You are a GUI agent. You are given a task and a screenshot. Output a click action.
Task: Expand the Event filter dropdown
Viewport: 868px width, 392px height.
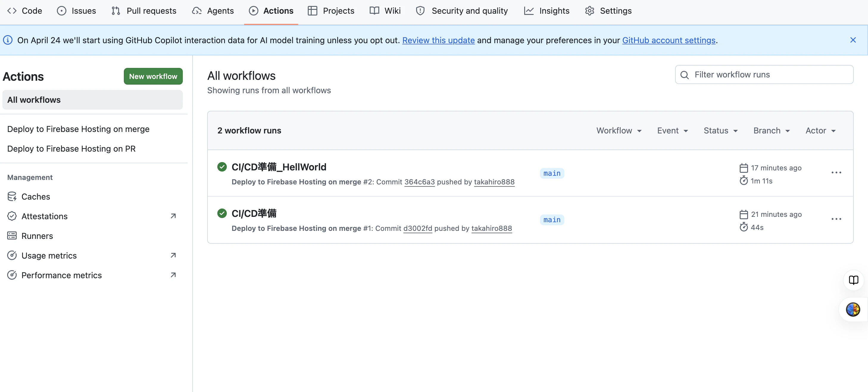coord(672,130)
